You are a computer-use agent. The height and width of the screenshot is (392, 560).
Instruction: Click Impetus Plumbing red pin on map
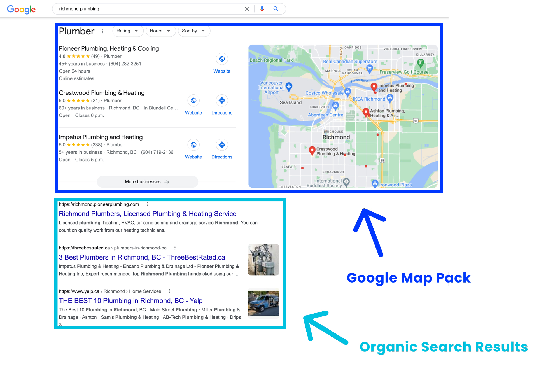pos(374,87)
